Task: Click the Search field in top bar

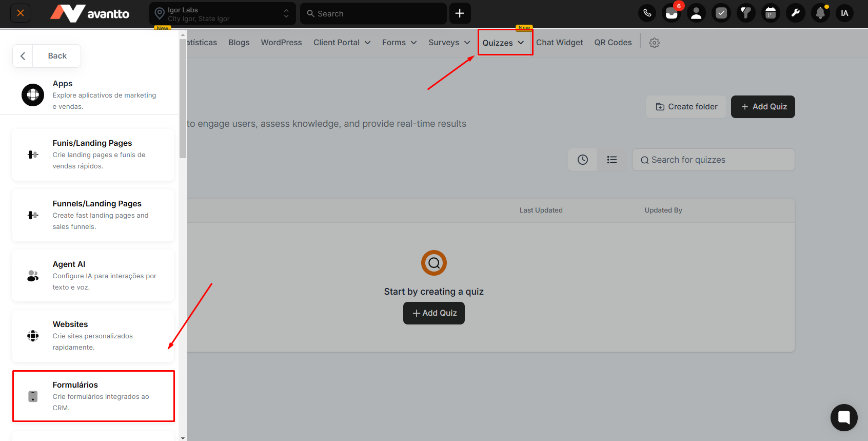Action: [373, 14]
